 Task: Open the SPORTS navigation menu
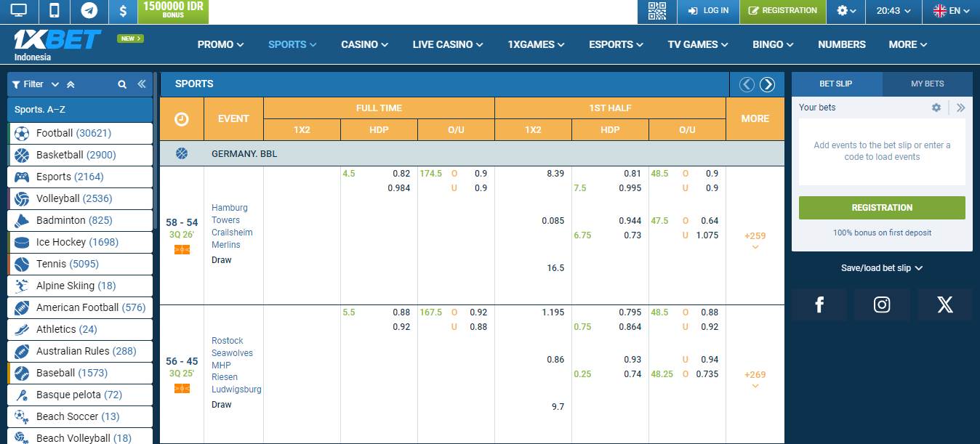292,44
